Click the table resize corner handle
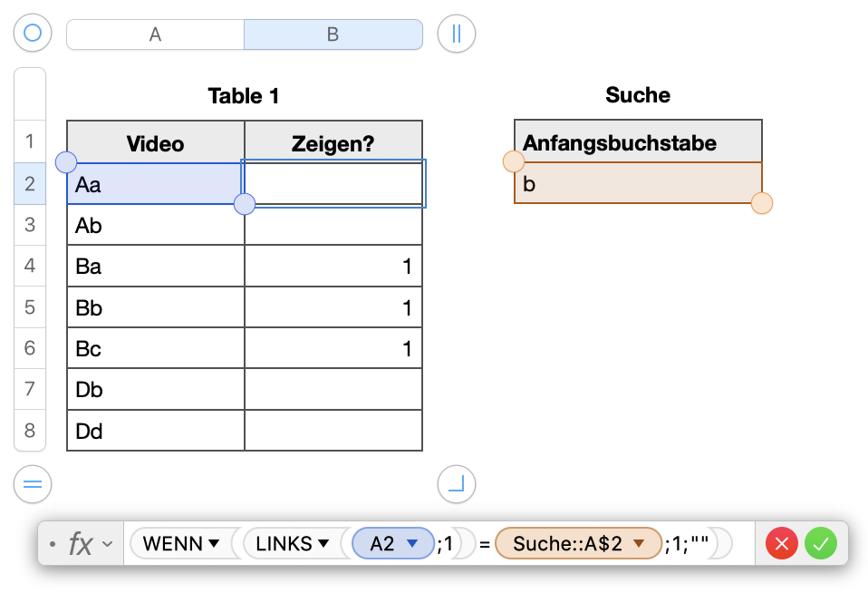This screenshot has height=593, width=868. (x=456, y=484)
